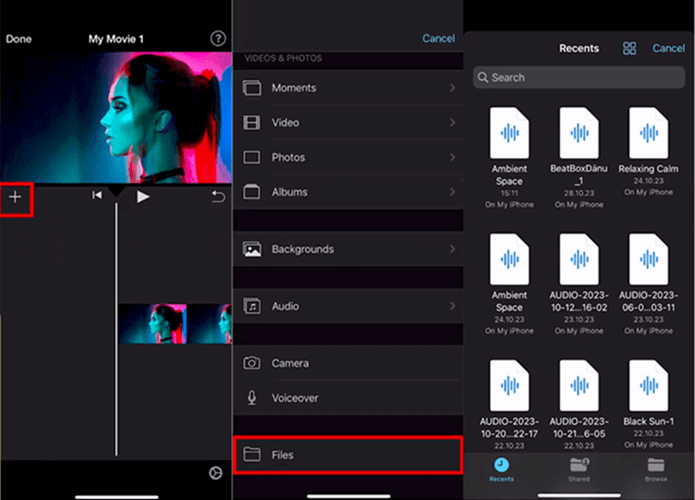Open the Files option
Image resolution: width=695 pixels, height=500 pixels.
(348, 455)
